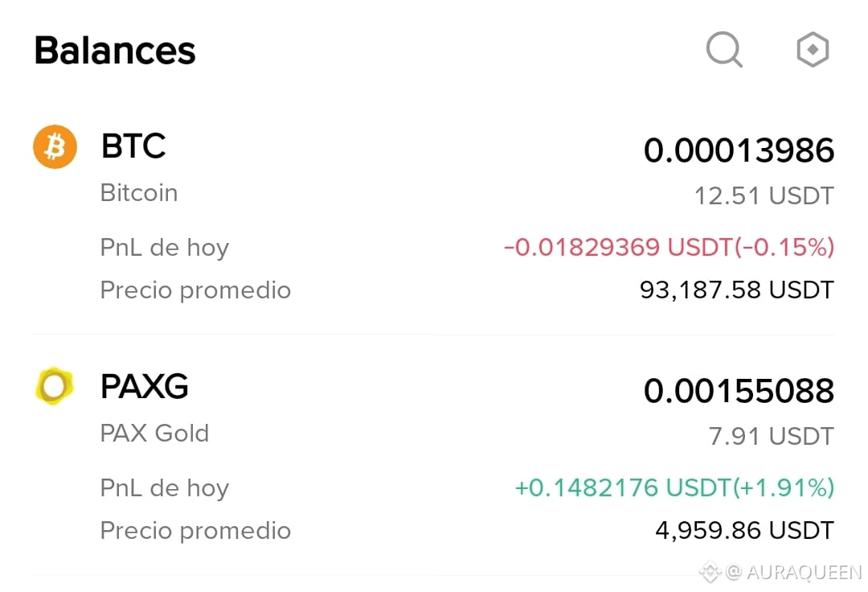
Task: Tap the 7.91 USDT value
Action: (771, 437)
